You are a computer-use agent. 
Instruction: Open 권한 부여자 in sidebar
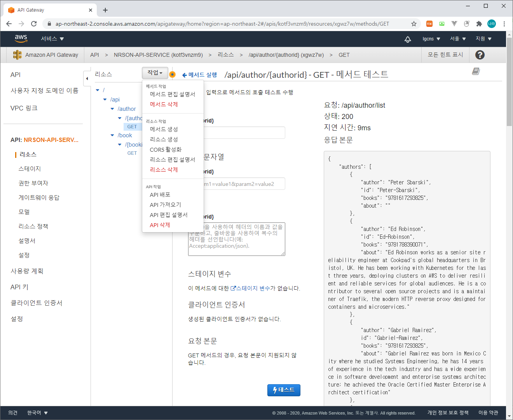(x=33, y=183)
